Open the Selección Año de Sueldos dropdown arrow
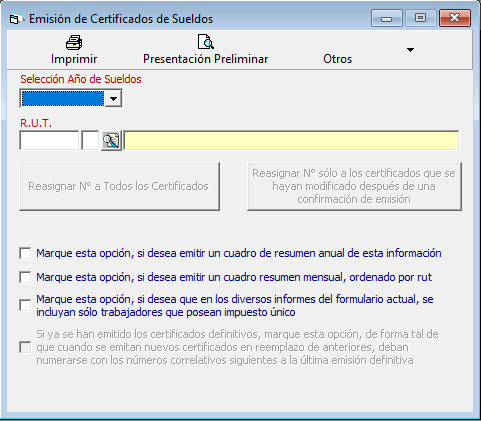The width and height of the screenshot is (481, 421). [113, 99]
